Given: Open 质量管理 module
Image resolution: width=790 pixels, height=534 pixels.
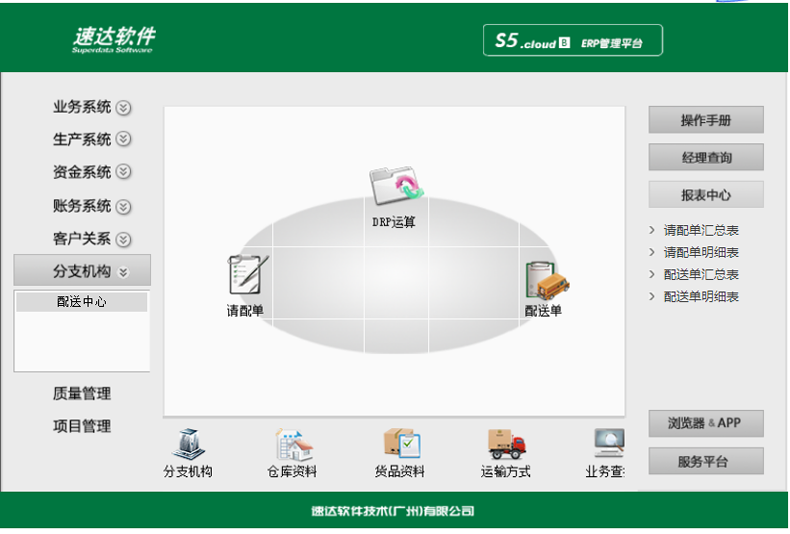Looking at the screenshot, I should (82, 393).
